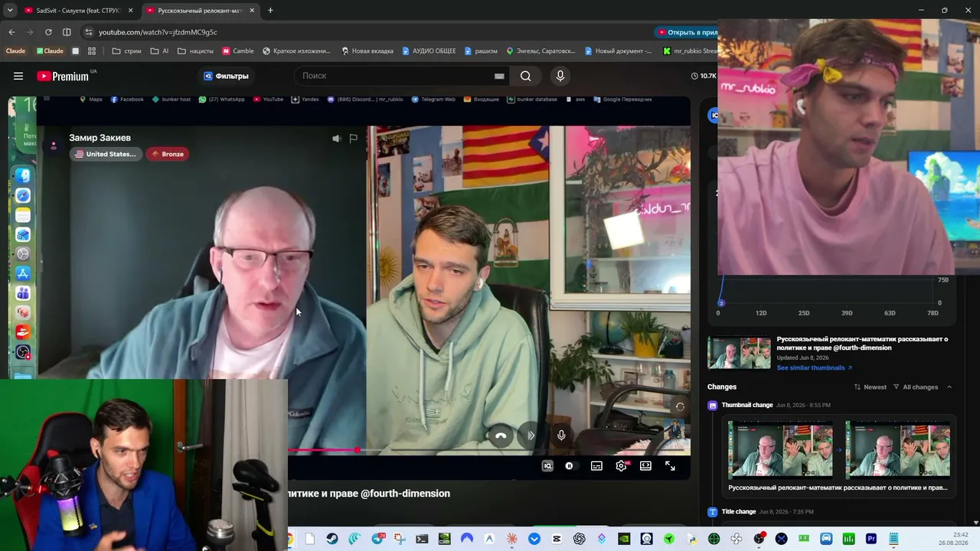Viewport: 980px width, 551px height.
Task: Click the graph point marker labeled 2
Action: point(720,303)
